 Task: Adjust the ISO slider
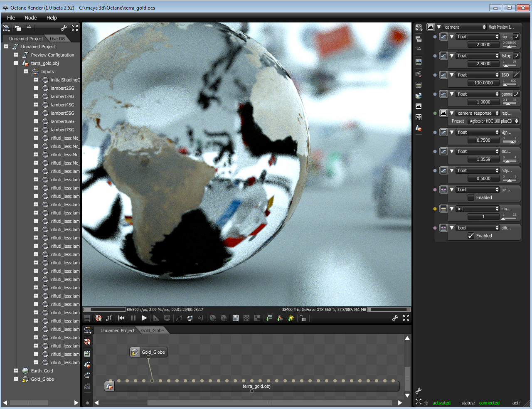510,83
